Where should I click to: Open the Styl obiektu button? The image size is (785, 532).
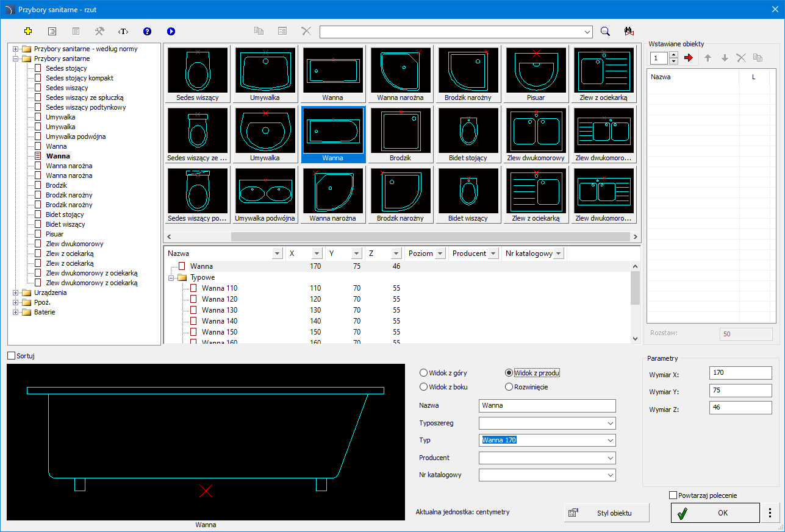[606, 513]
